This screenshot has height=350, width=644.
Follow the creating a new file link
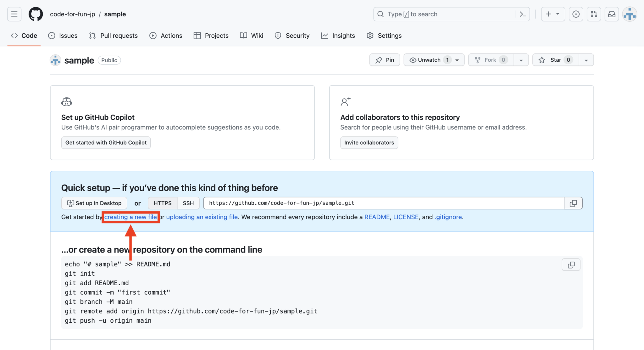point(130,217)
